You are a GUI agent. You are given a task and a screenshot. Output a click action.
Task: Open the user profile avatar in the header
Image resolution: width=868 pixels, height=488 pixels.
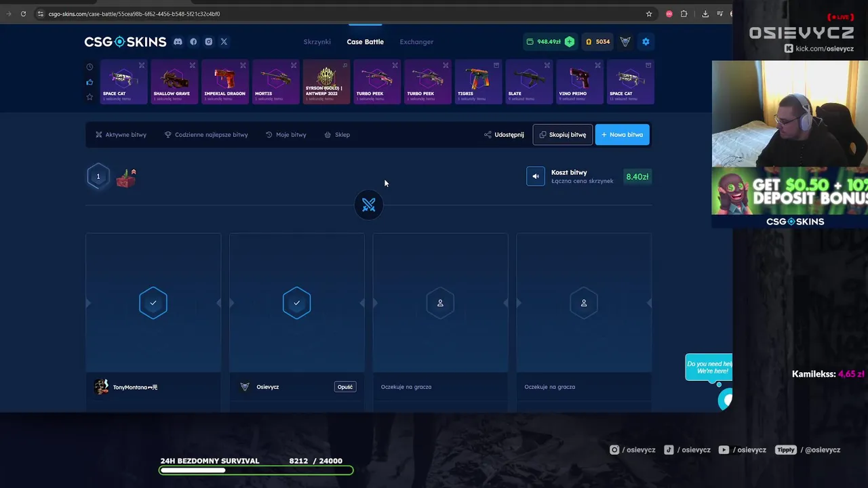[x=625, y=41]
